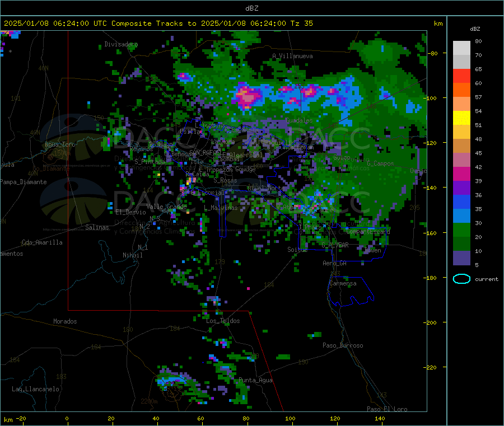Click the 'current' legend label
The image size is (504, 426).
(x=487, y=279)
